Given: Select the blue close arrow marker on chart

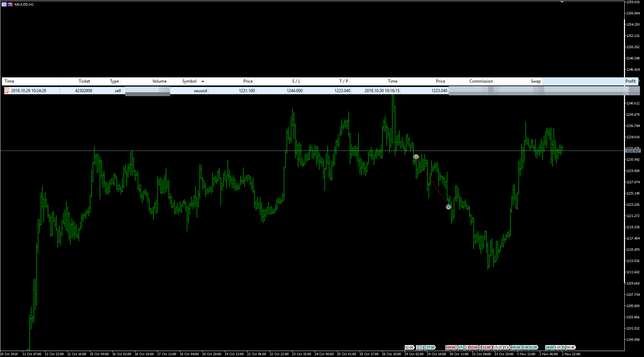Looking at the screenshot, I should coord(448,207).
